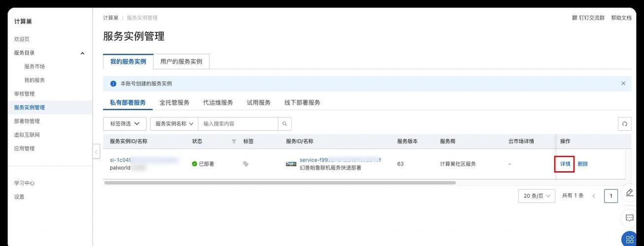Click the 已部署 status cell
The height and width of the screenshot is (246, 644).
pos(203,164)
